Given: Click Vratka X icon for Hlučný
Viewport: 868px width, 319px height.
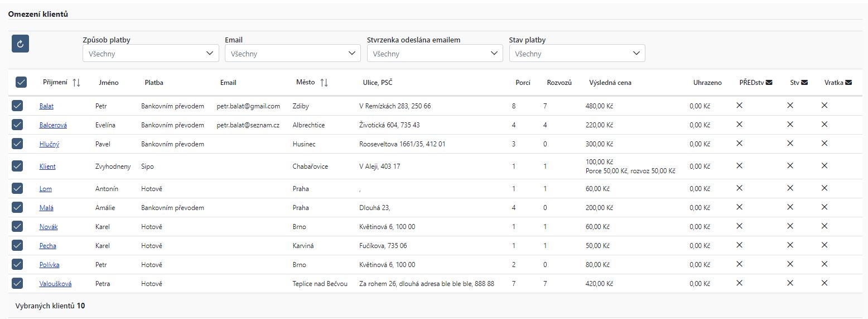Looking at the screenshot, I should 824,144.
